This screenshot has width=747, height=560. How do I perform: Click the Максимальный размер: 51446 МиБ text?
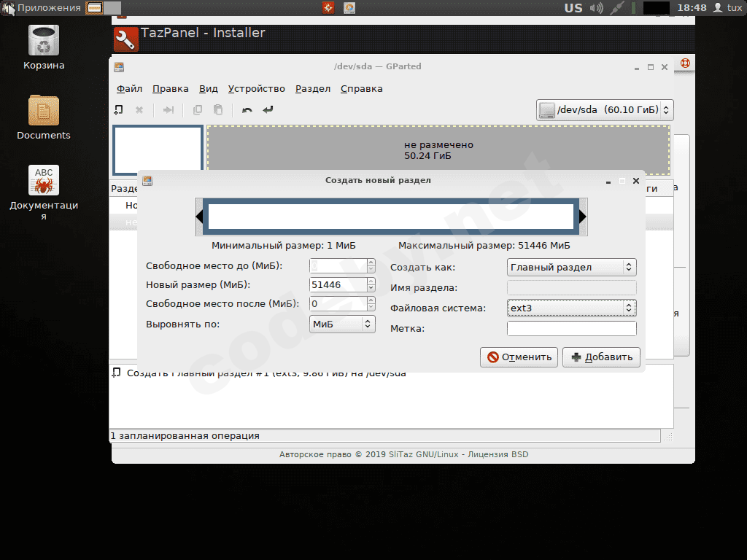pyautogui.click(x=484, y=246)
